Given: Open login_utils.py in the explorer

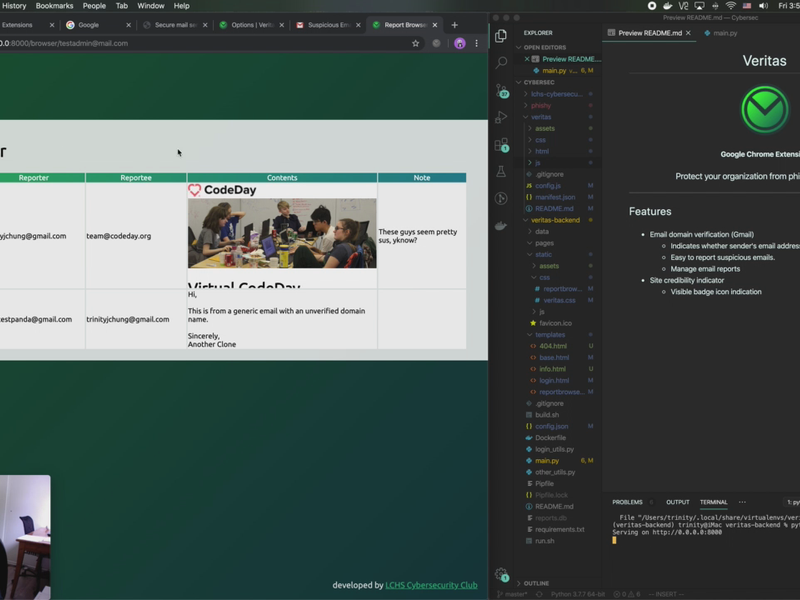Looking at the screenshot, I should (555, 449).
